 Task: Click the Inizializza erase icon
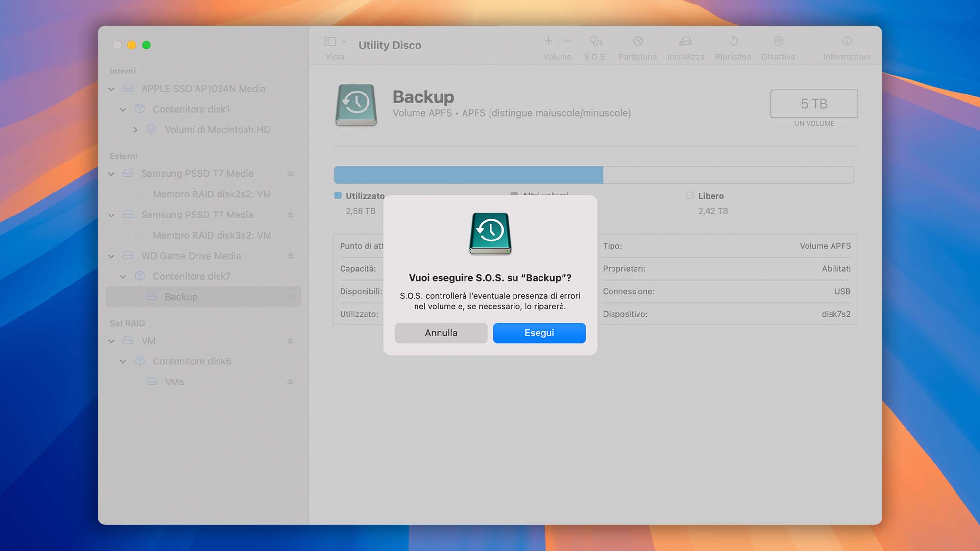pyautogui.click(x=686, y=41)
